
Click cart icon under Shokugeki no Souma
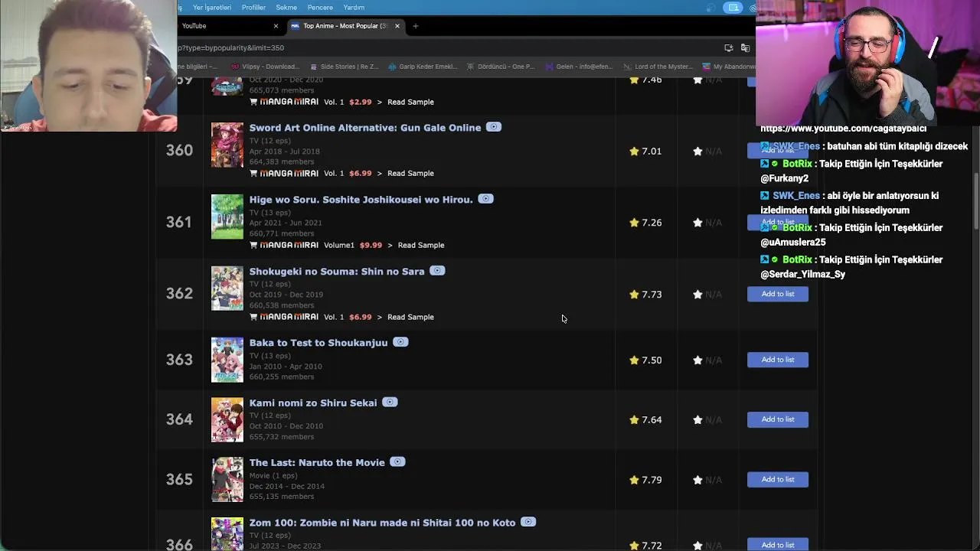pyautogui.click(x=253, y=317)
